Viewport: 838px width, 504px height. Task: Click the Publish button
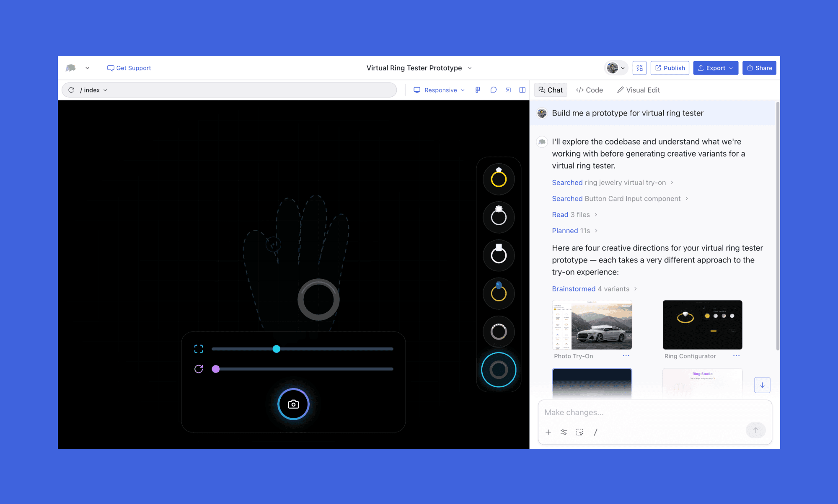pyautogui.click(x=670, y=68)
